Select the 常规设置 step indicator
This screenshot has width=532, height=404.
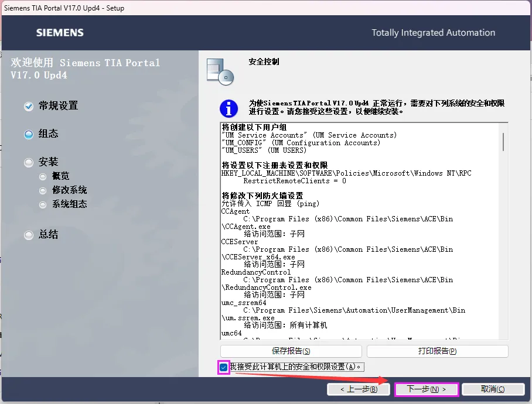(29, 107)
